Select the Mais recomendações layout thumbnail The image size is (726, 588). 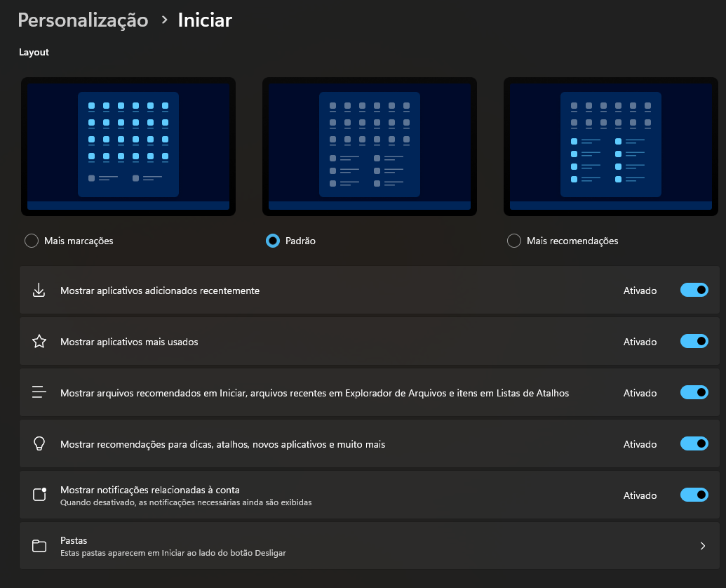click(611, 147)
